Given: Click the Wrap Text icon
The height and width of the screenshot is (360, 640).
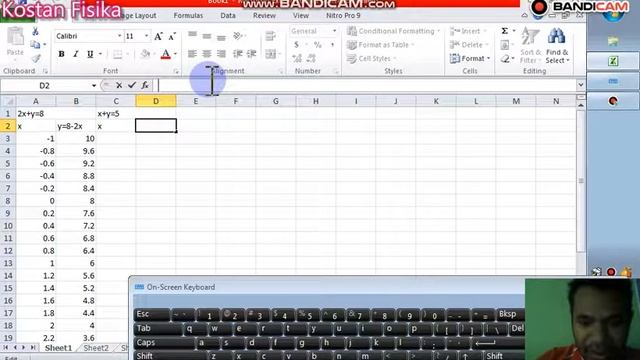Looking at the screenshot, I should point(270,36).
